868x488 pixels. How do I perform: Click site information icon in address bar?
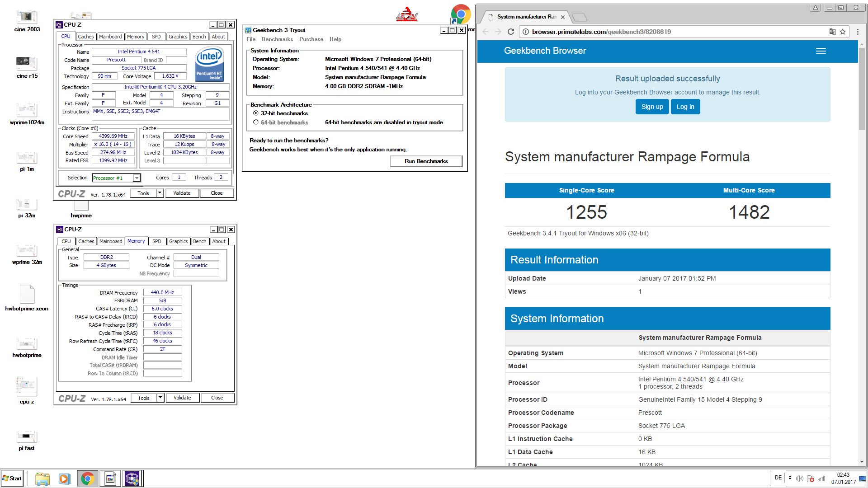pos(525,32)
